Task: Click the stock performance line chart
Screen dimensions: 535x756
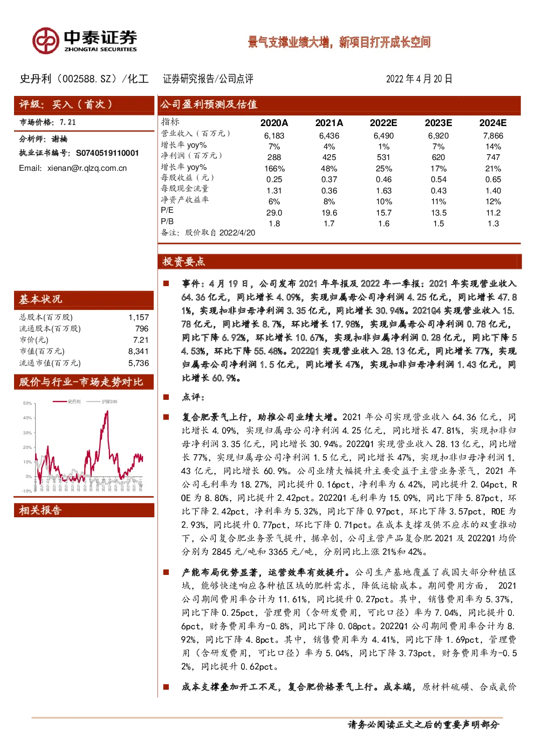Action: pyautogui.click(x=83, y=446)
